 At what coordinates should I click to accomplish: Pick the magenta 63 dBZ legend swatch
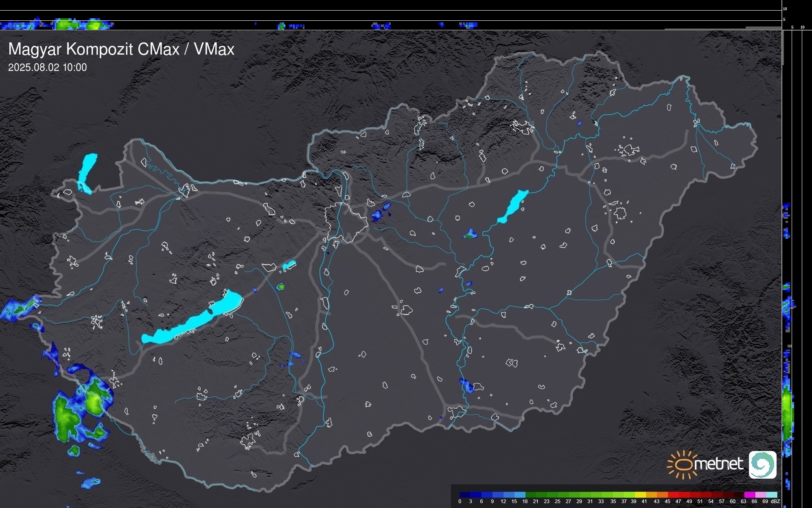[749, 495]
